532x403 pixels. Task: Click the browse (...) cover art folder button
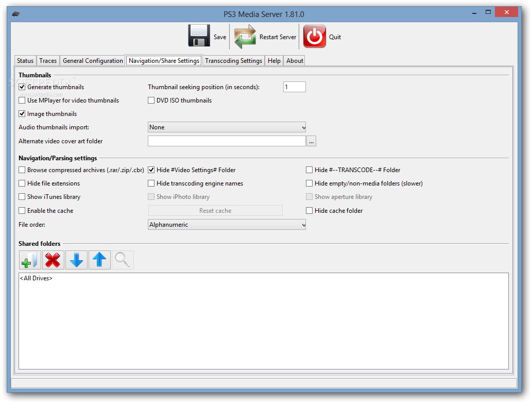[311, 141]
